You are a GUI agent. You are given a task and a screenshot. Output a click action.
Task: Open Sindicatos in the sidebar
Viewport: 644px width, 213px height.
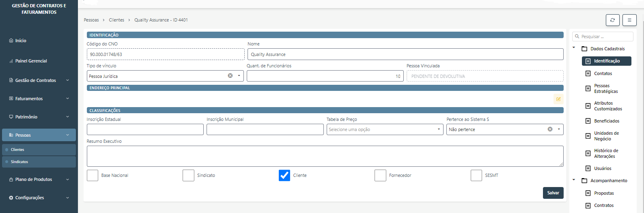19,162
